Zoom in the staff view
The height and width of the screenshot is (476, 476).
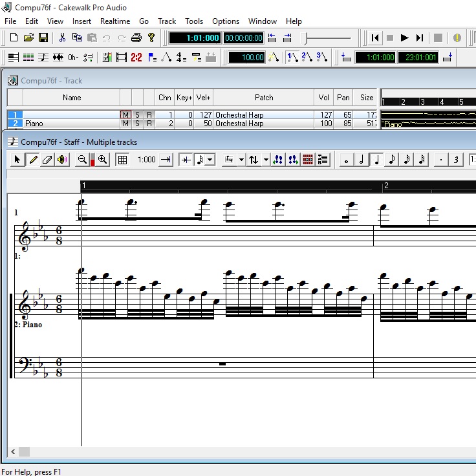(x=103, y=160)
